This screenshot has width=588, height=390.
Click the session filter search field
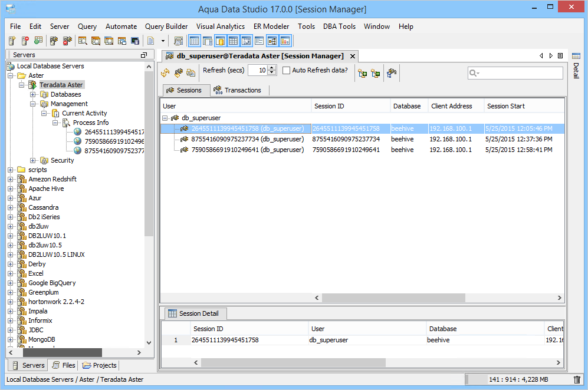tap(515, 73)
